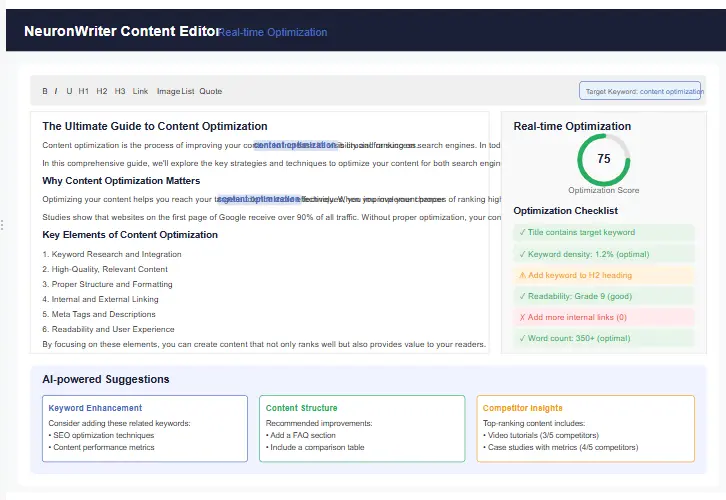The height and width of the screenshot is (500, 726).
Task: Click 'Add a FAQ section' recommendation
Action: pyautogui.click(x=301, y=435)
